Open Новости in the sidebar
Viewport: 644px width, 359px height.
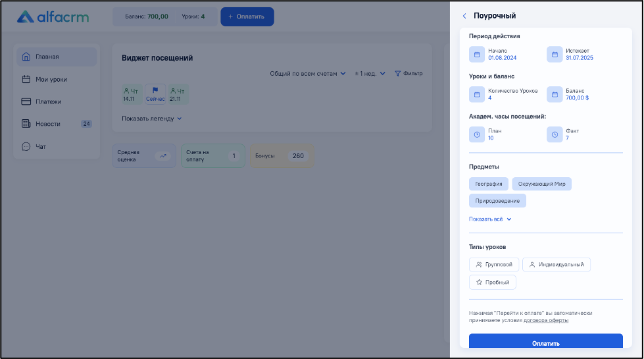coord(57,124)
